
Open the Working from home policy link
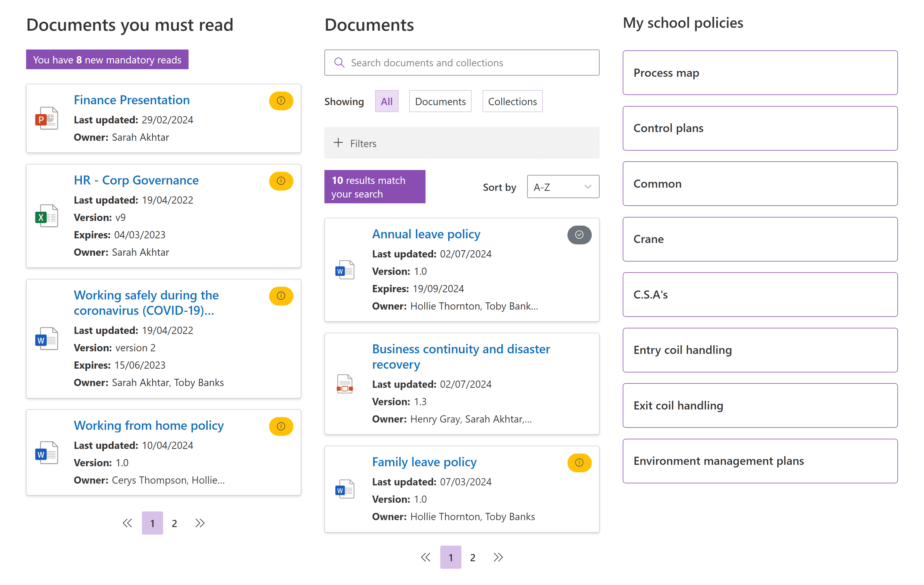pyautogui.click(x=149, y=425)
